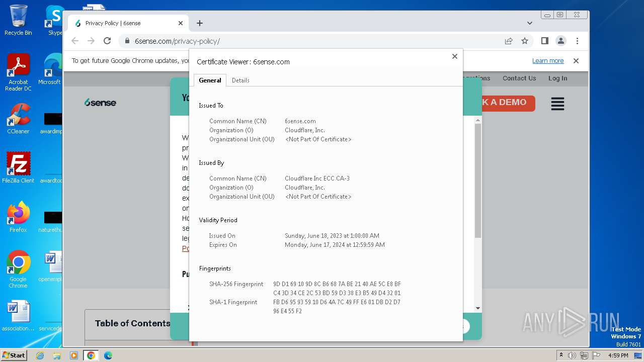644x362 pixels.
Task: Open Chrome three-dot menu
Action: pyautogui.click(x=577, y=41)
